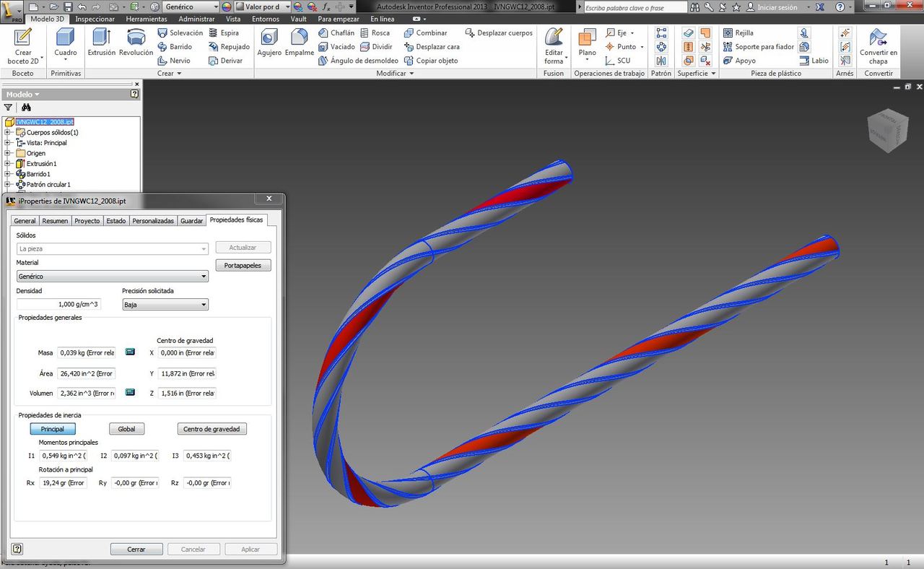Select the Dividir split tool
Viewport: 924px width, 569px height.
click(376, 46)
